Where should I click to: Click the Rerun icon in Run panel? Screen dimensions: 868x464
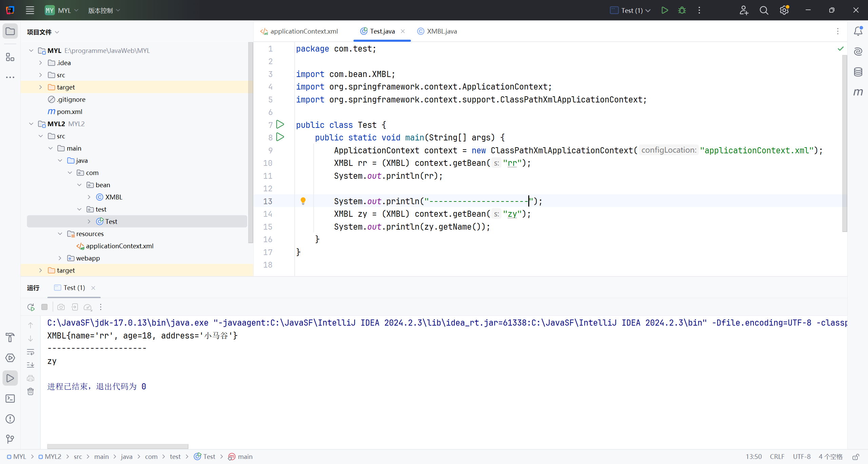click(x=31, y=307)
